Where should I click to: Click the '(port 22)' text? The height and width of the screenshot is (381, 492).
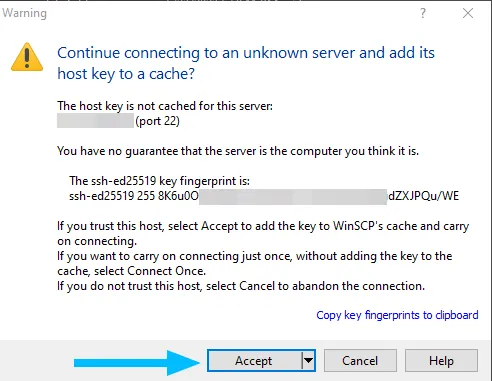157,121
